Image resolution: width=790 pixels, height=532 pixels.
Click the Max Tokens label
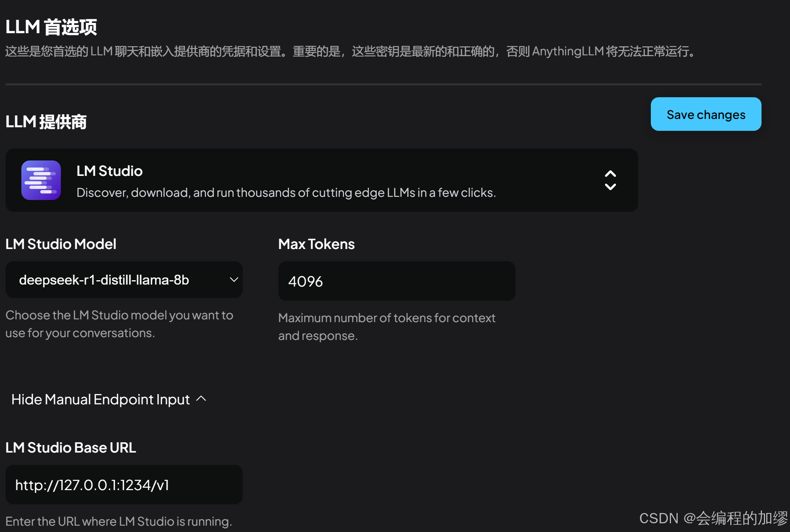point(316,244)
